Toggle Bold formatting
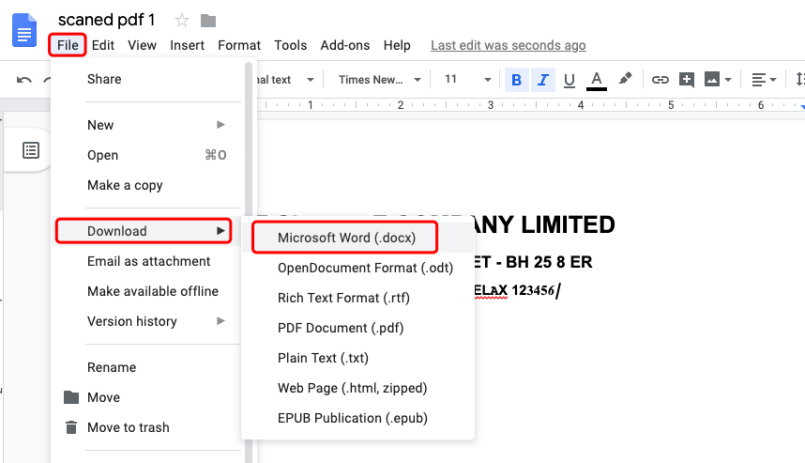This screenshot has width=805, height=463. pos(517,80)
